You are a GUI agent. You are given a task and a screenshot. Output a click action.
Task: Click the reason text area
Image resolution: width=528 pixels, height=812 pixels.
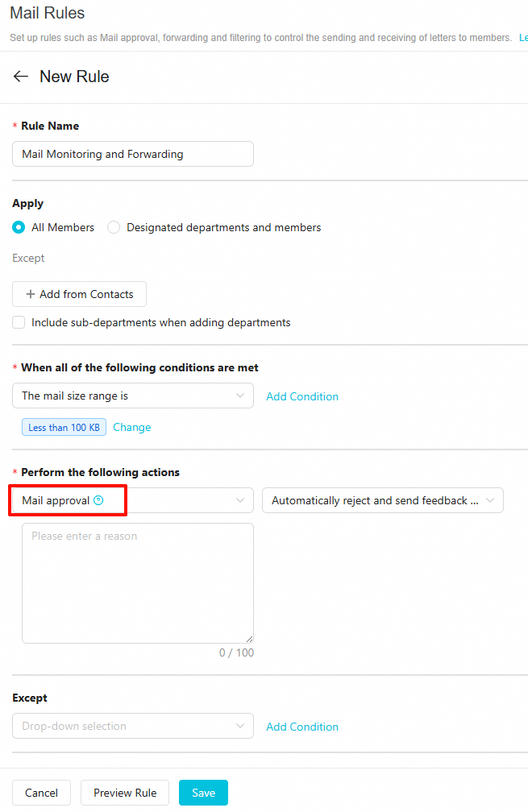coord(137,582)
